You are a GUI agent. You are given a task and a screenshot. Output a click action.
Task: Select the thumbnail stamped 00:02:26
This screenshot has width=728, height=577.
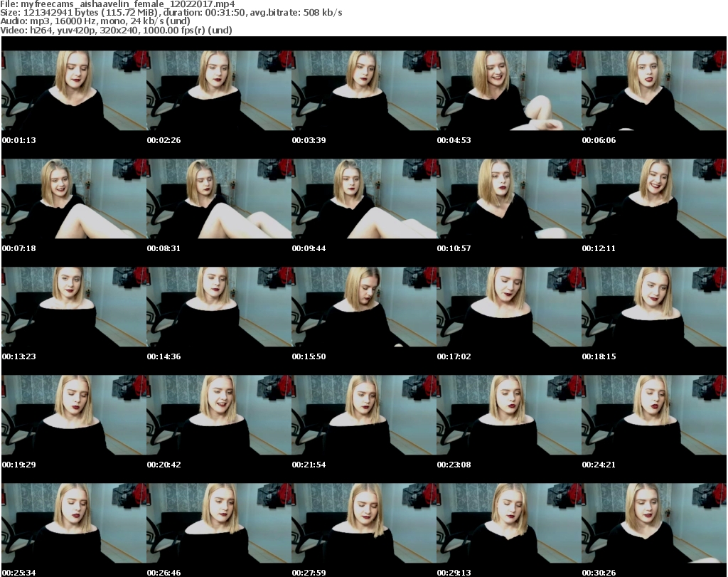[x=219, y=90]
